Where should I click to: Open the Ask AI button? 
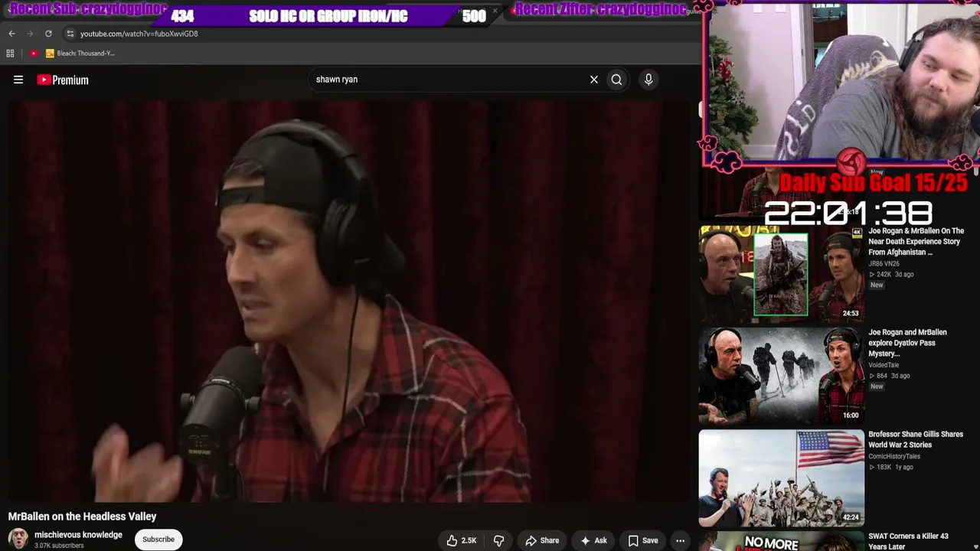click(593, 540)
